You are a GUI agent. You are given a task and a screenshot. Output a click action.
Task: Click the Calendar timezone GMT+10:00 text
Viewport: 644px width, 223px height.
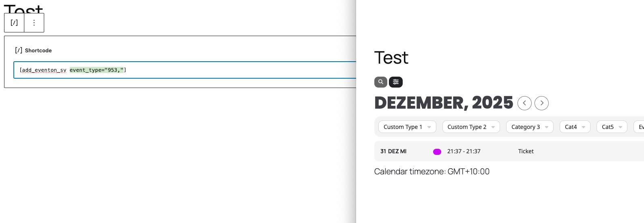tap(431, 172)
